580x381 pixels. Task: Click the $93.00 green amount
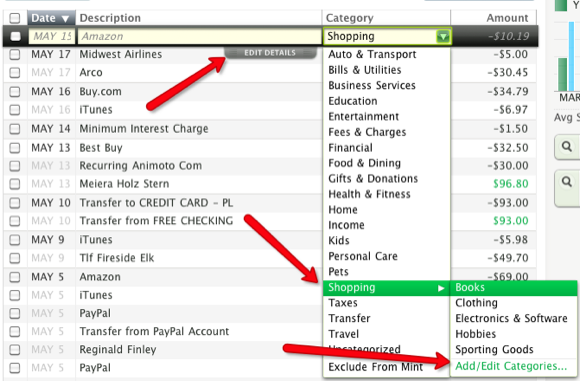click(510, 221)
